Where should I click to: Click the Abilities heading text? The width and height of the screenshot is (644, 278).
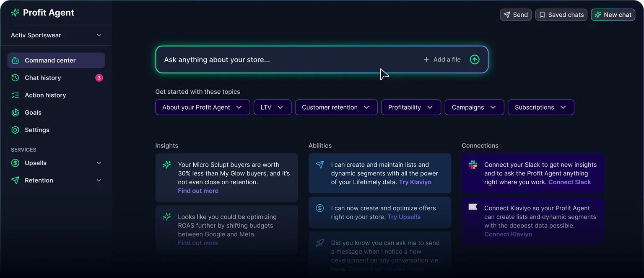point(320,146)
